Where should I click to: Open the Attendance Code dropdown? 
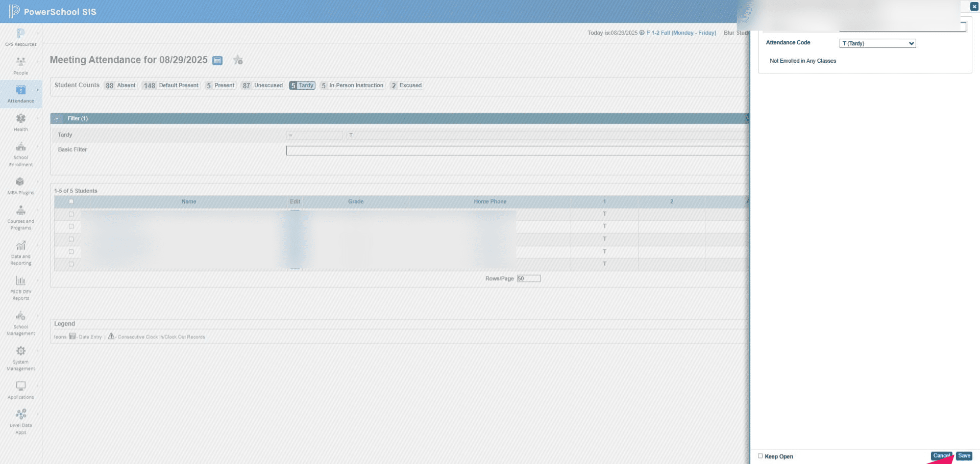pyautogui.click(x=878, y=43)
